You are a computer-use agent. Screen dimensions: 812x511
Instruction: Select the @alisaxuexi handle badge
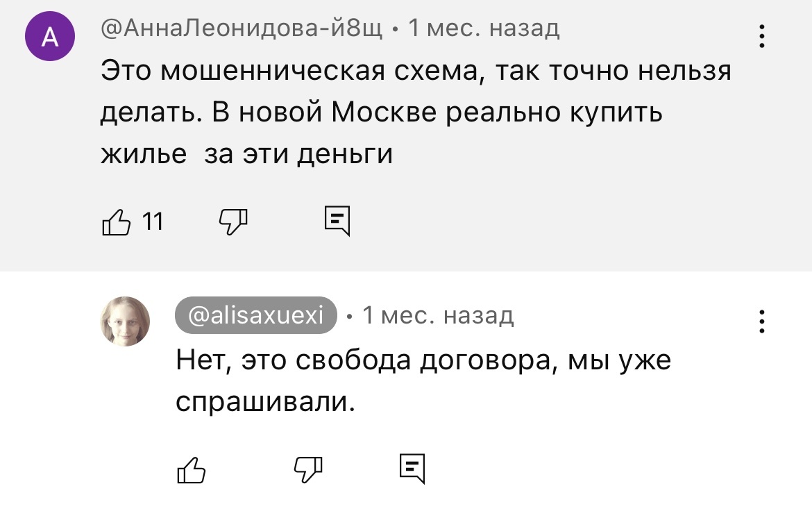(x=255, y=317)
